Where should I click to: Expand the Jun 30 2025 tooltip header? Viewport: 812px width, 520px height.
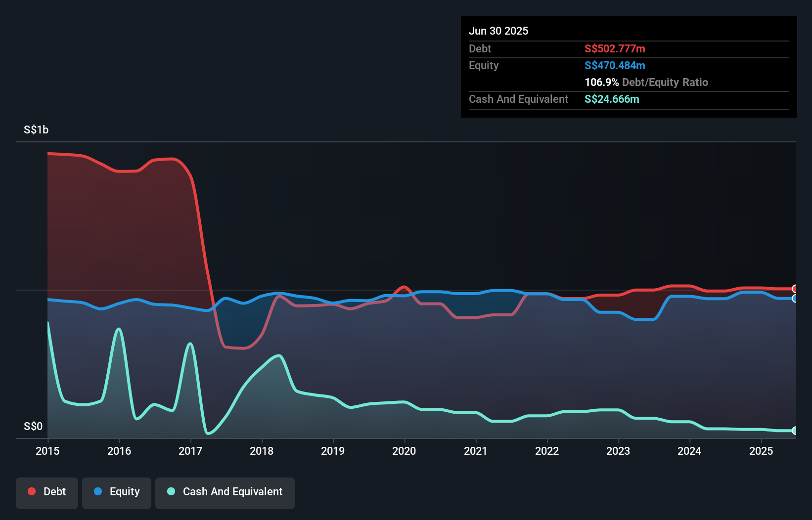pyautogui.click(x=498, y=31)
